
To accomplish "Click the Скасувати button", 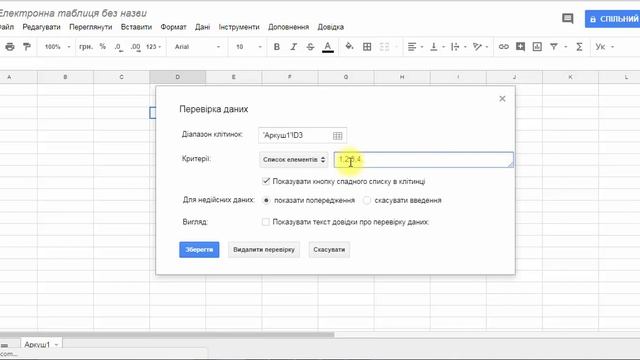I will [x=329, y=250].
